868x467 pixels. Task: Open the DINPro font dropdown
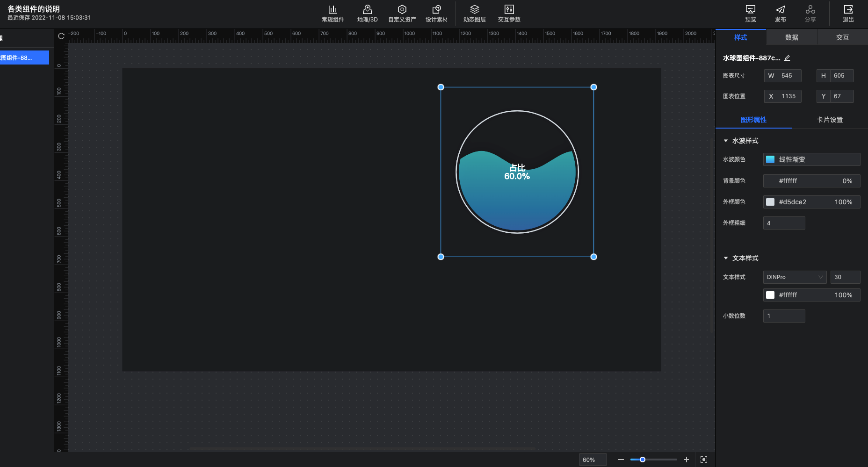[x=795, y=277]
